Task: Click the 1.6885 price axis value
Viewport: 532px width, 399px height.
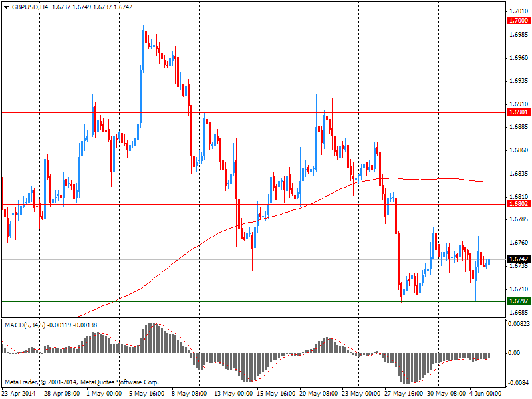Action: 519,127
